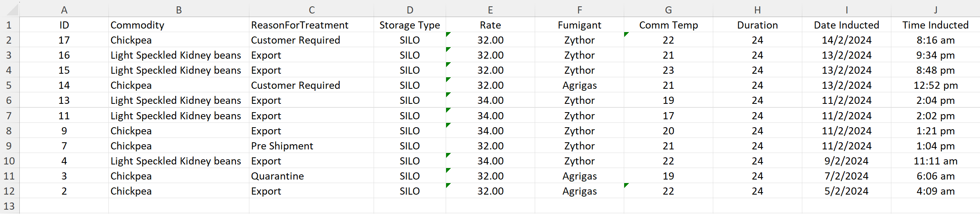Select the date cell 14/2/2024
This screenshot has width=980, height=214.
click(x=846, y=40)
